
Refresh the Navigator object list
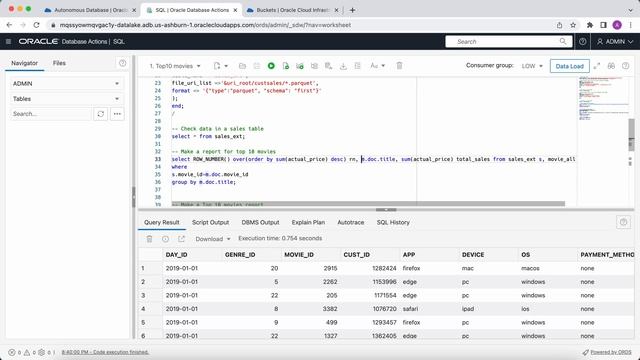pos(101,114)
